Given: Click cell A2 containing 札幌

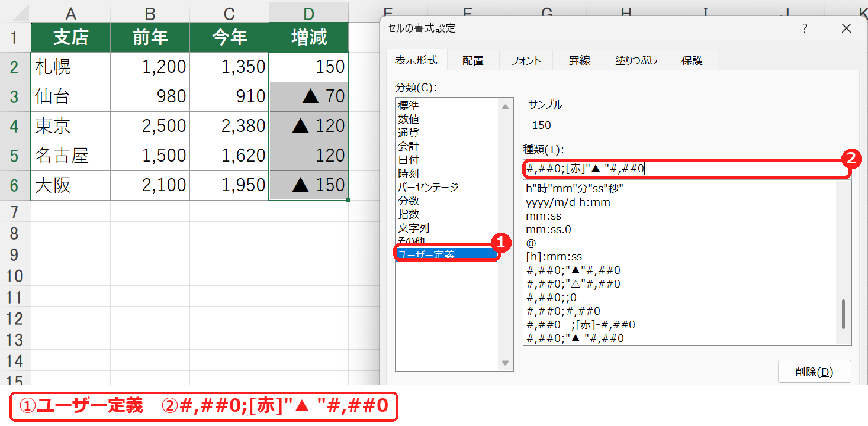Looking at the screenshot, I should tap(70, 67).
